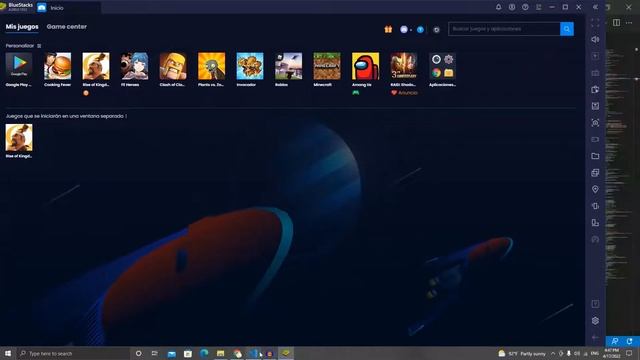The image size is (640, 360).
Task: Click the back arrow at sidebar bottom
Action: click(595, 337)
